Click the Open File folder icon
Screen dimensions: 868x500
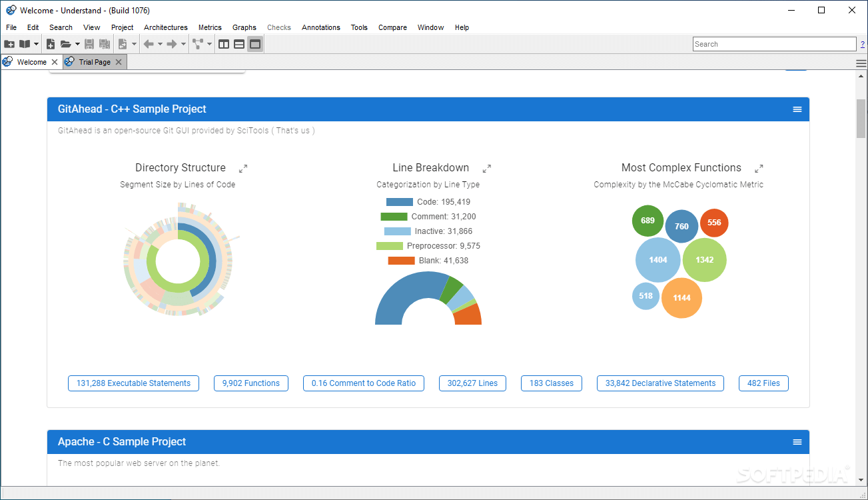pos(65,44)
